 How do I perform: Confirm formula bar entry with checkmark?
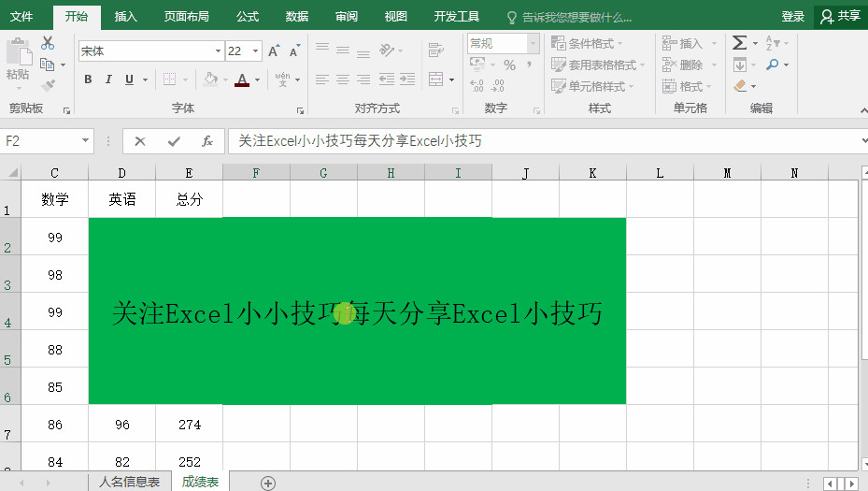pos(174,141)
